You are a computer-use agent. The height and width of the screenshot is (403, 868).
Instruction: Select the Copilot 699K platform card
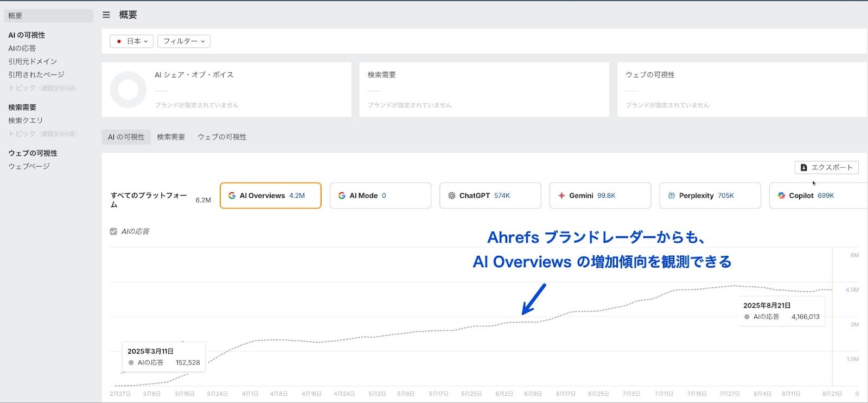point(819,196)
